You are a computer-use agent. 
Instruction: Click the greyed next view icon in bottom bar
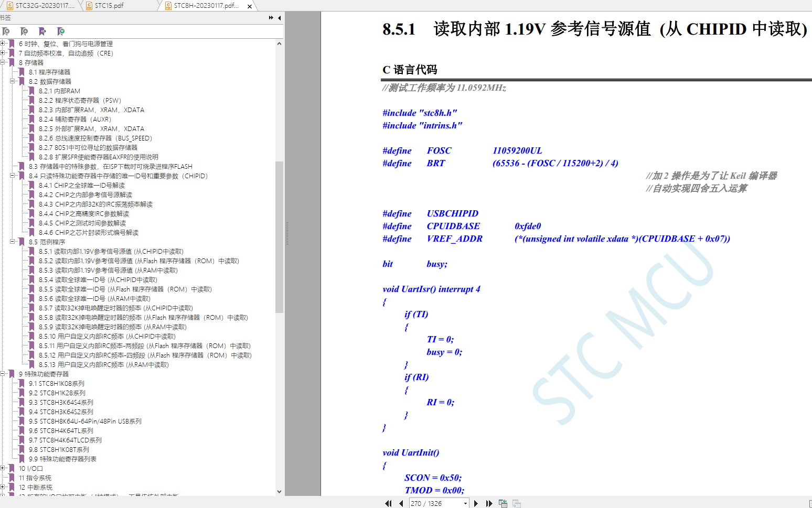click(517, 503)
